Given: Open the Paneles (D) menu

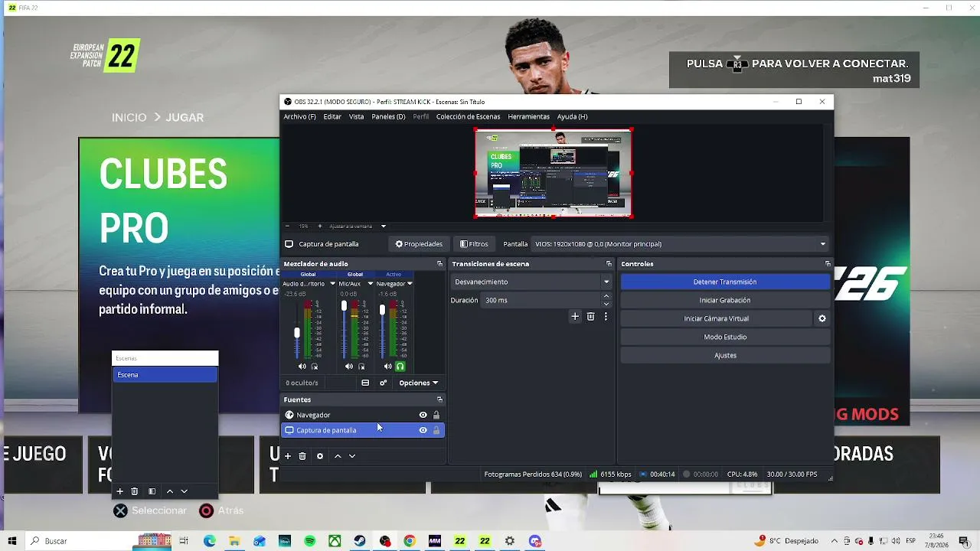Looking at the screenshot, I should pyautogui.click(x=388, y=116).
